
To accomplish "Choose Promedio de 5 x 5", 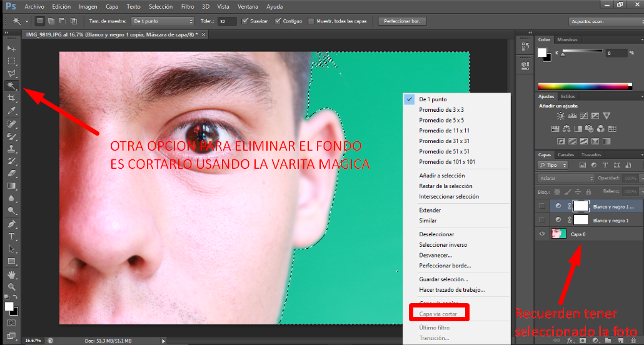I will pos(441,121).
